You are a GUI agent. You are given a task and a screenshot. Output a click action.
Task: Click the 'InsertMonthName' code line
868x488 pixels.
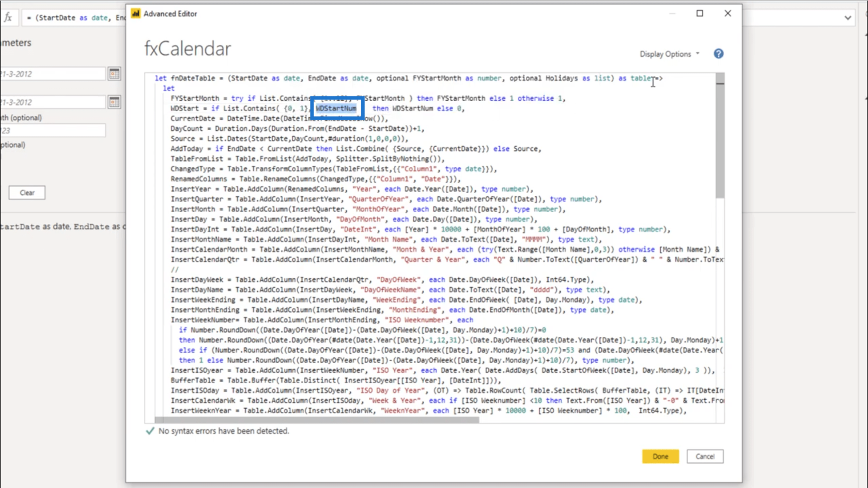386,239
